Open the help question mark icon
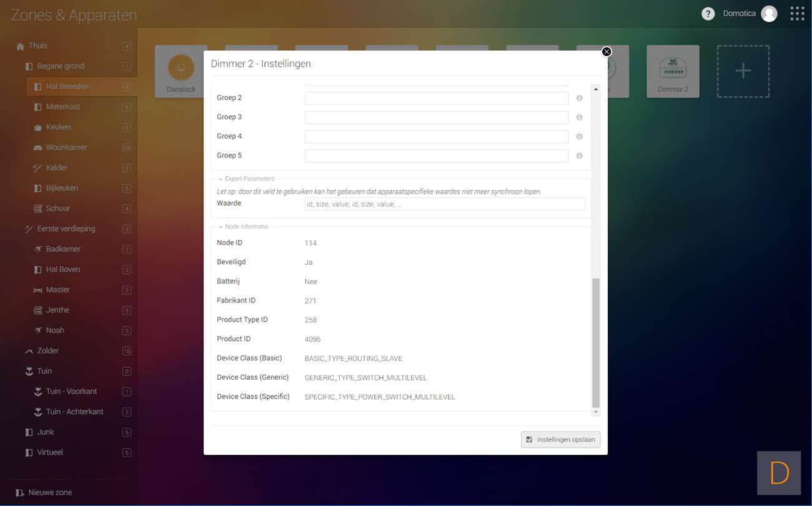This screenshot has width=812, height=506. tap(708, 14)
